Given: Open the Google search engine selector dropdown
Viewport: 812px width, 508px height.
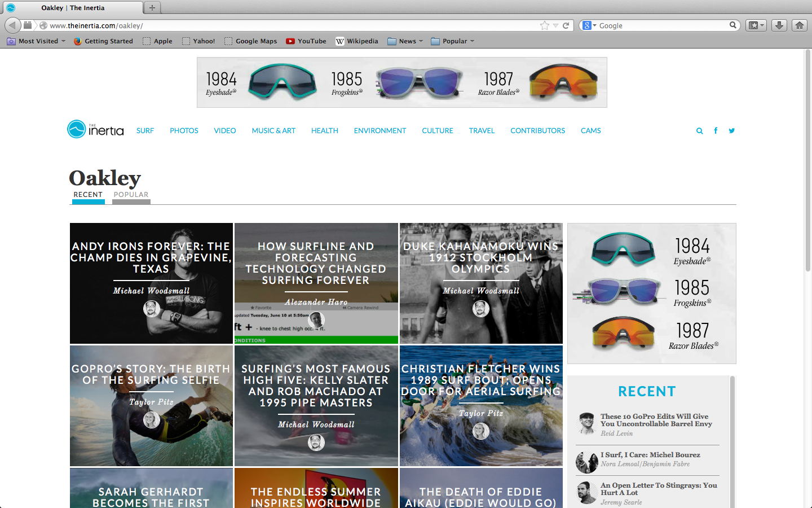Looking at the screenshot, I should point(589,25).
